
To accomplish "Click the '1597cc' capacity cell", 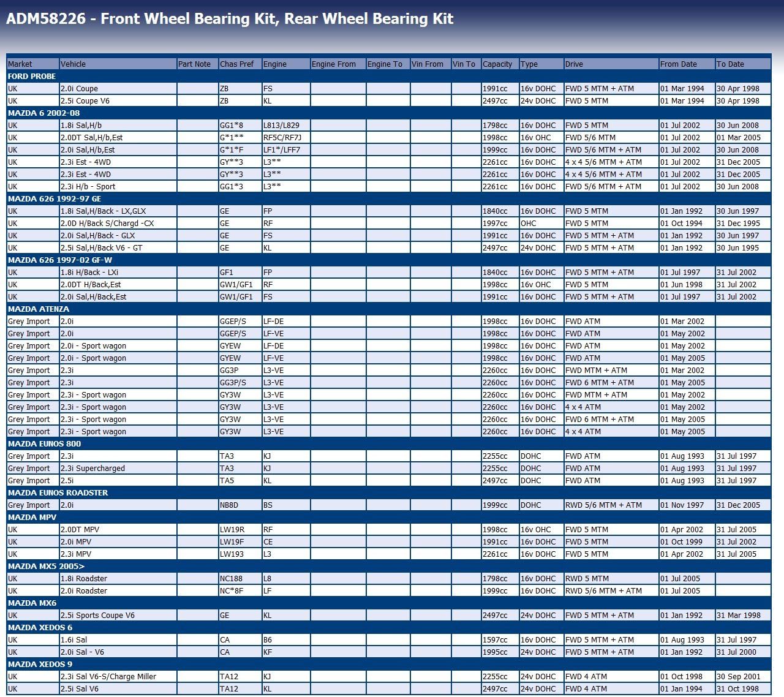I will [500, 639].
